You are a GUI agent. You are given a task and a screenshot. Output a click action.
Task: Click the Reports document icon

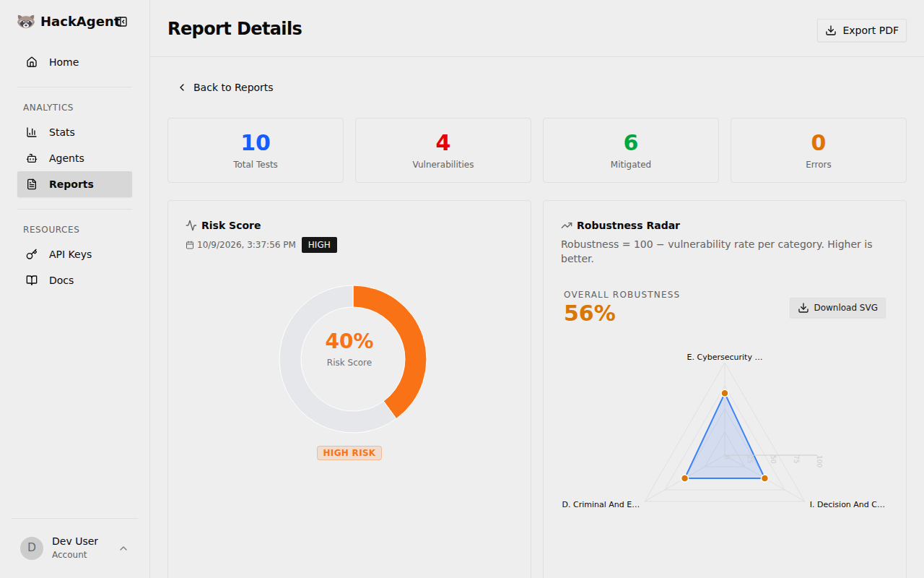(x=32, y=184)
